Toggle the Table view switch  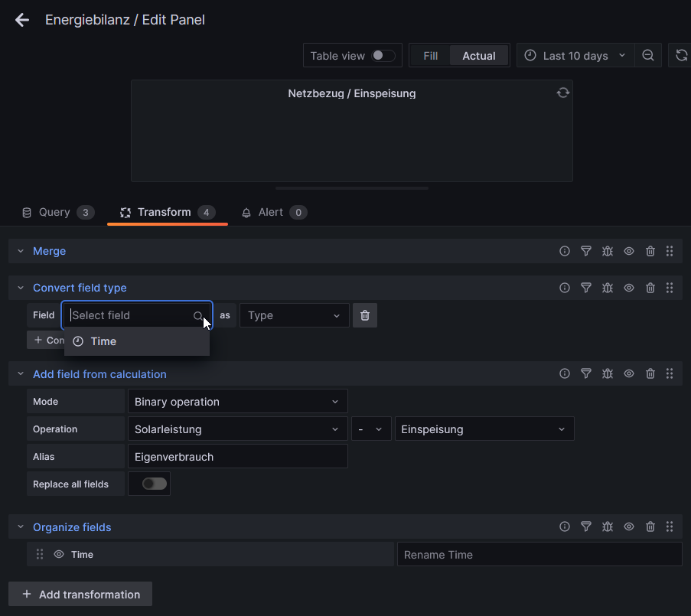point(383,56)
